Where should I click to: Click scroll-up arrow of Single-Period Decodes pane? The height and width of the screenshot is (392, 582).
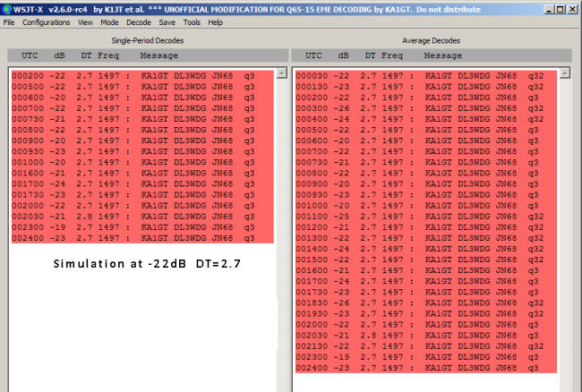pos(282,73)
